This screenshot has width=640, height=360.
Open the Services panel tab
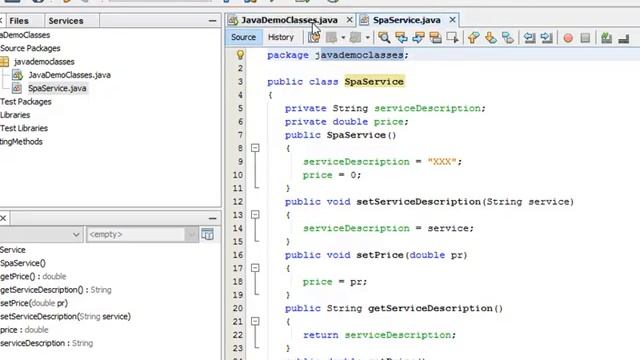pyautogui.click(x=66, y=20)
